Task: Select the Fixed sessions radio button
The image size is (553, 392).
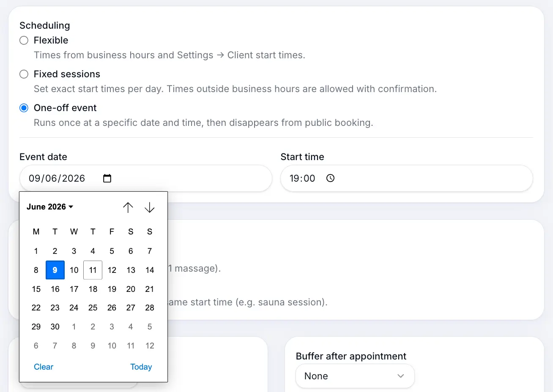Action: pos(24,74)
